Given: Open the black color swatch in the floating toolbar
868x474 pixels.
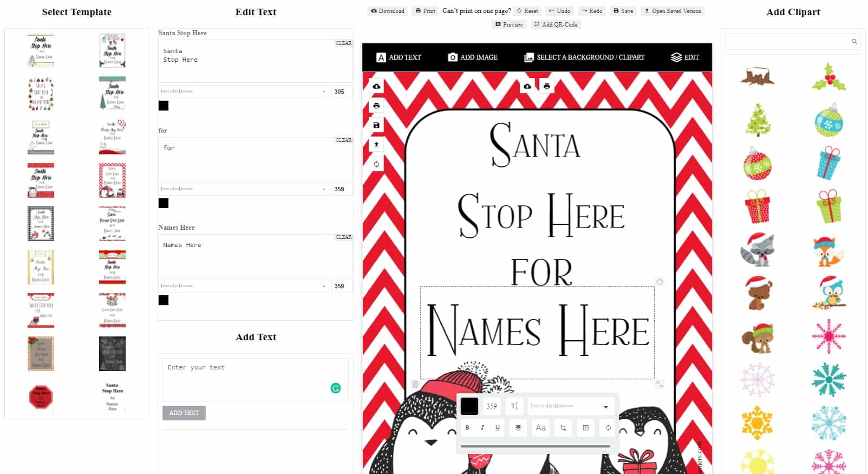Looking at the screenshot, I should tap(469, 406).
